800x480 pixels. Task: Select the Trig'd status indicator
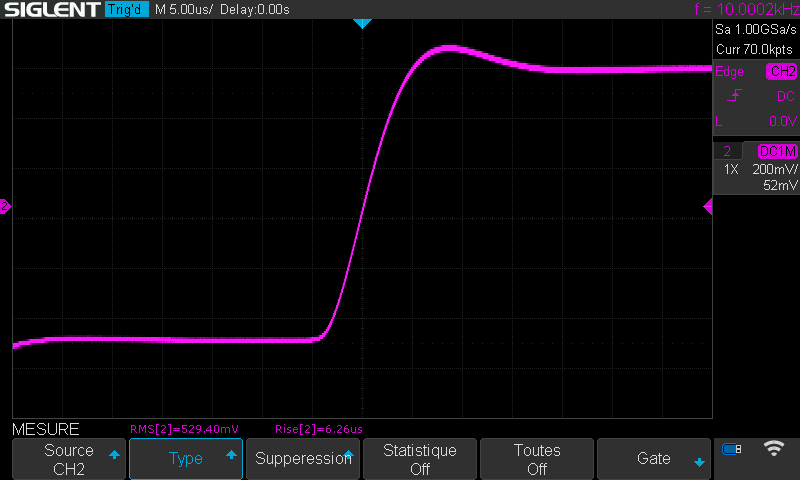pos(127,9)
